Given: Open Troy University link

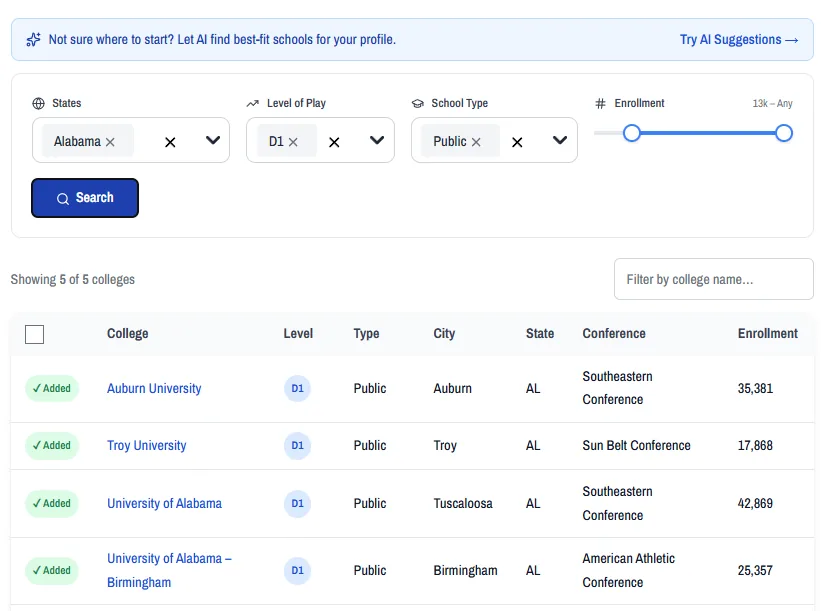Looking at the screenshot, I should [147, 446].
